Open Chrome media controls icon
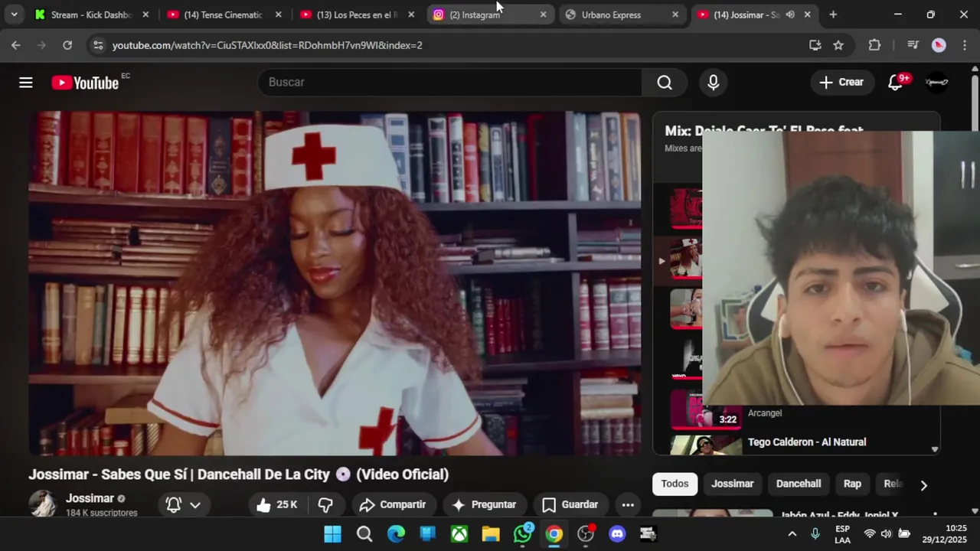The image size is (980, 551). [x=913, y=45]
